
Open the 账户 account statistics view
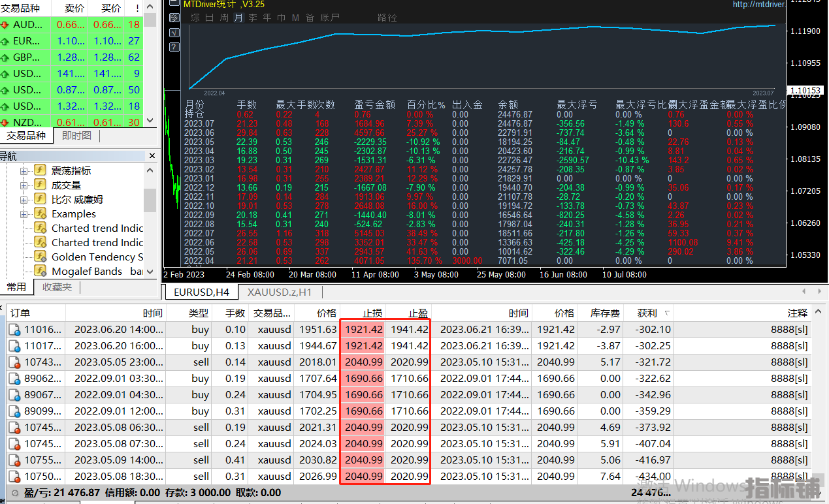[x=330, y=18]
